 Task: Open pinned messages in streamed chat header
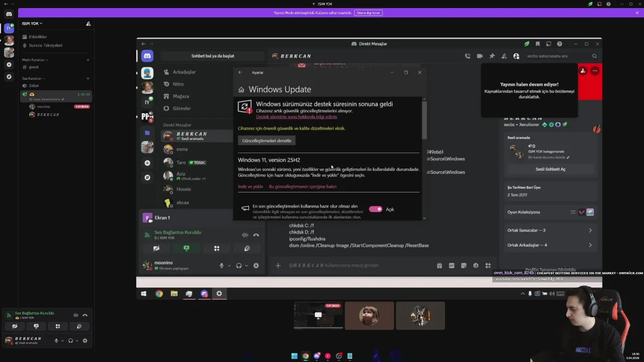tap(492, 56)
